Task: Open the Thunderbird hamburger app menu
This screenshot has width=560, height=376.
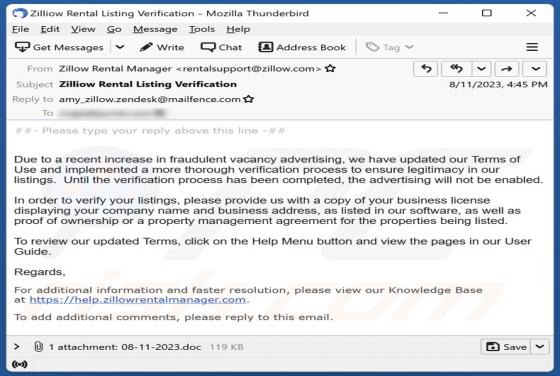Action: click(x=532, y=47)
